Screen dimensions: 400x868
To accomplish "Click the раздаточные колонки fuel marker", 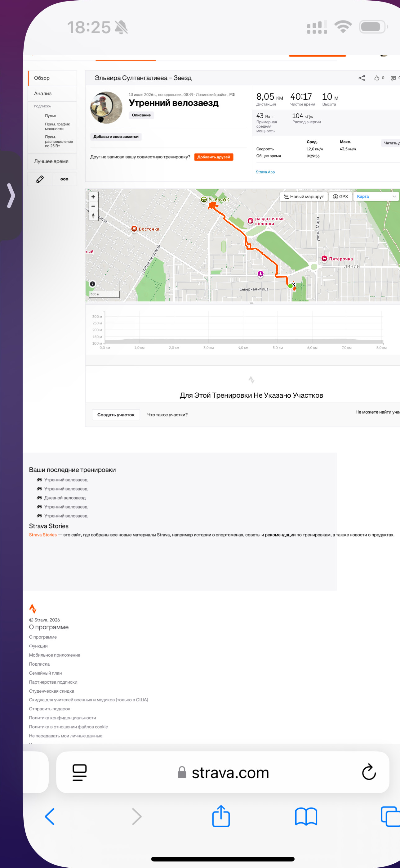I will coord(250,221).
